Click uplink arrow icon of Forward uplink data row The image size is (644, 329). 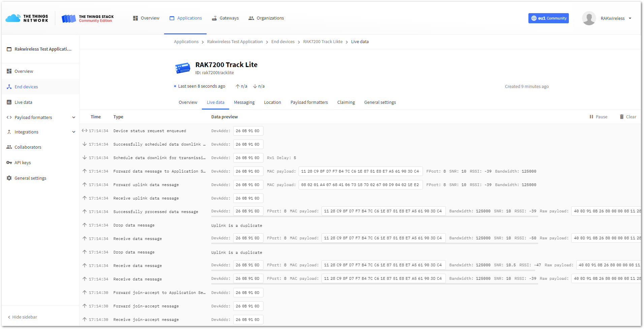85,184
